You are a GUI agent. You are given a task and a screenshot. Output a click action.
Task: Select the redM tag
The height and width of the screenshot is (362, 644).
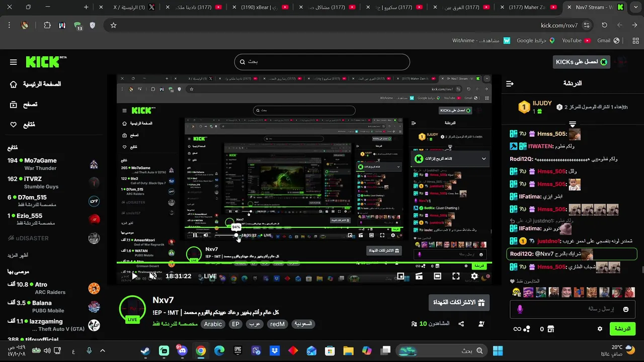(x=277, y=324)
